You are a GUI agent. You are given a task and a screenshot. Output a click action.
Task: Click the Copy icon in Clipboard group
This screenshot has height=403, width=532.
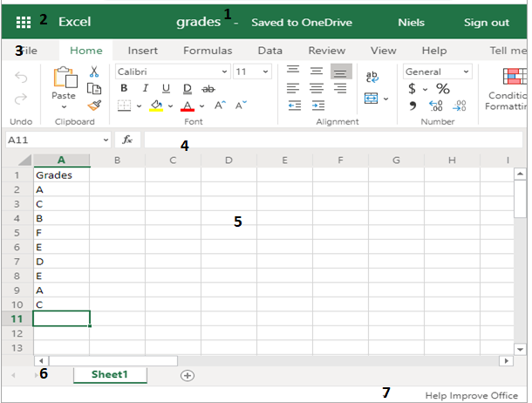click(x=94, y=89)
